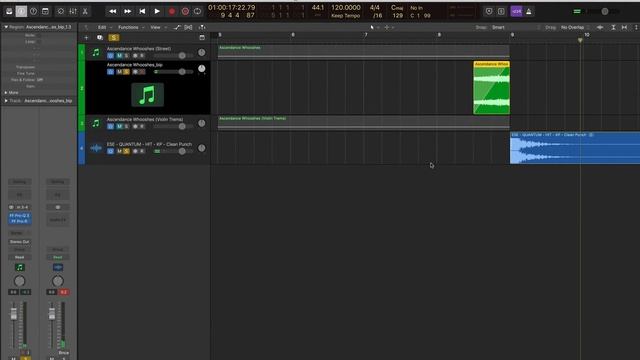Adjust Ascendance Whooshes_bip track volume slider
Viewport: 640px width, 360px height.
[x=173, y=72]
